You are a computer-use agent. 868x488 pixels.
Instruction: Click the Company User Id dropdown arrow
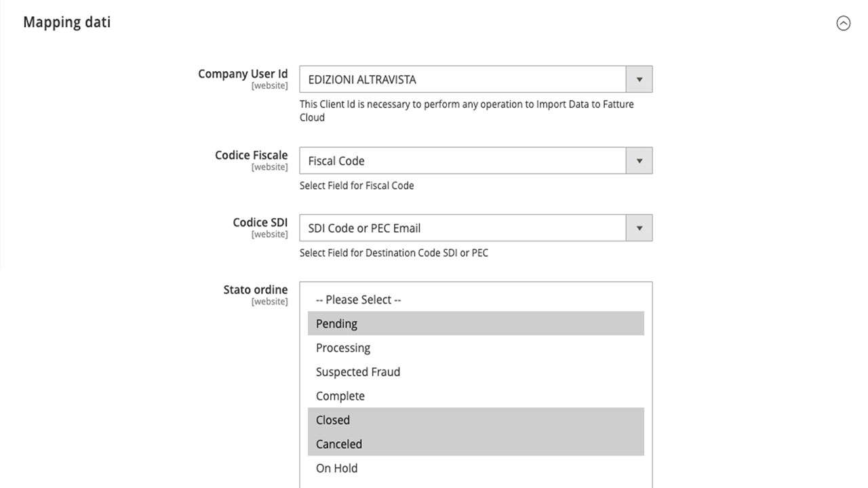(639, 79)
